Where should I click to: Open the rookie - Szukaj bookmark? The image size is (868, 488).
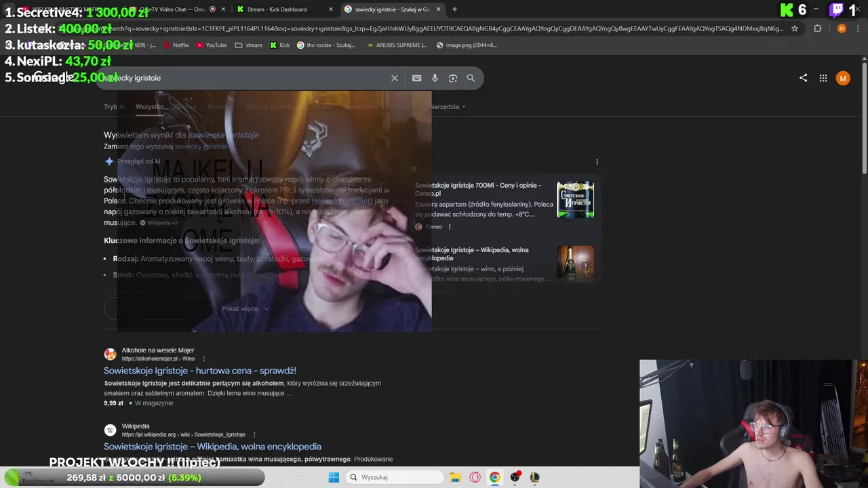click(x=326, y=45)
